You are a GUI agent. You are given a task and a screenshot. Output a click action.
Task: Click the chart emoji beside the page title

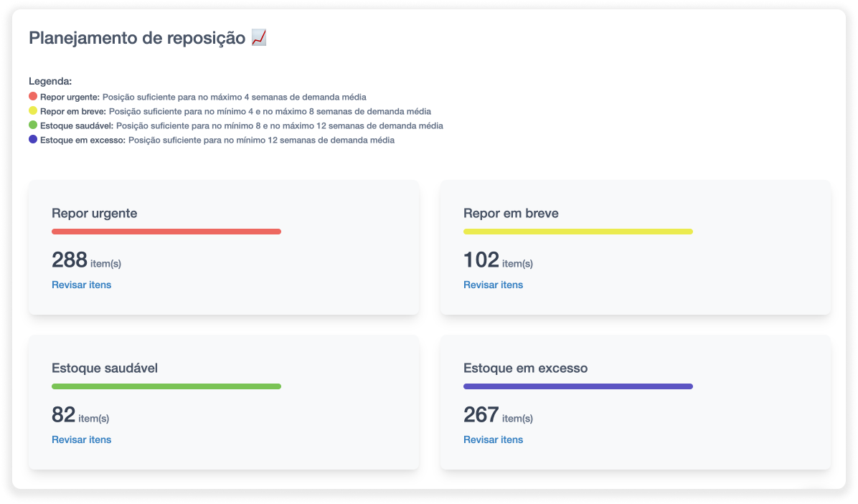point(259,38)
